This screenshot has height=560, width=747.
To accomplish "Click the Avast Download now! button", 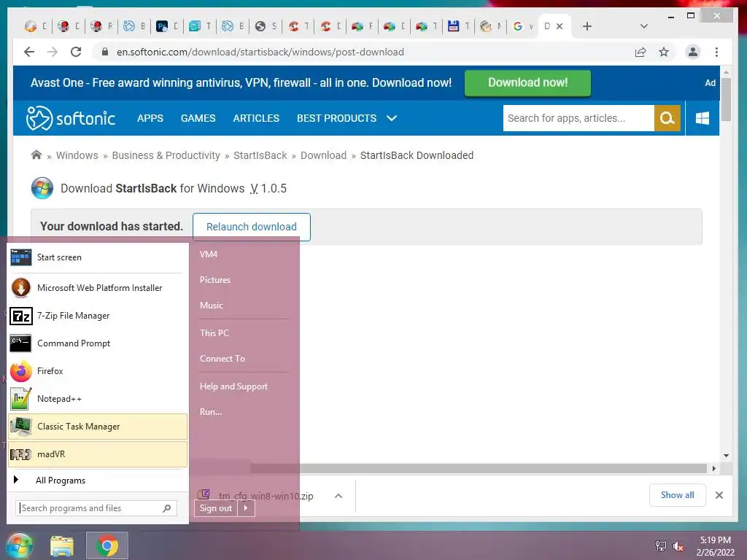I will pos(527,83).
